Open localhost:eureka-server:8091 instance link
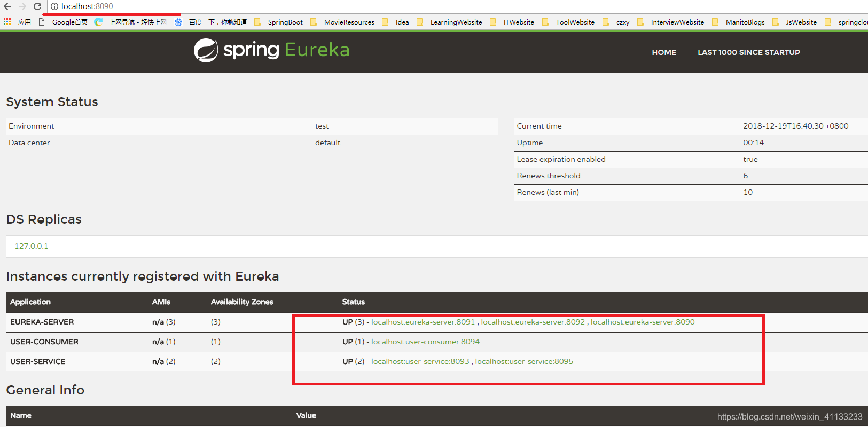868x427 pixels. (423, 322)
